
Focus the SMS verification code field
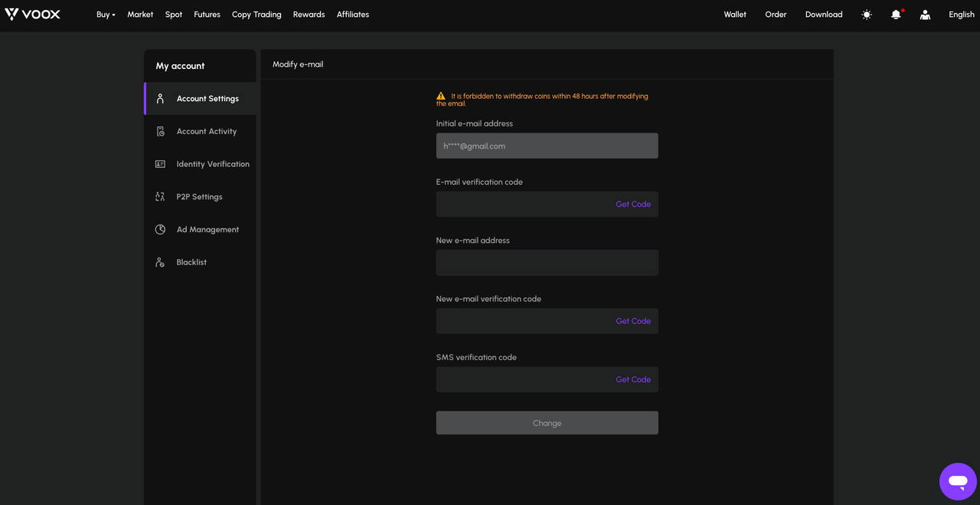pyautogui.click(x=547, y=379)
